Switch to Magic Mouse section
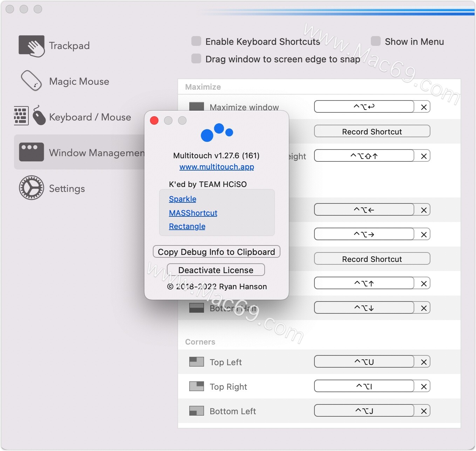Screen dimensions: 476x451 coord(79,82)
